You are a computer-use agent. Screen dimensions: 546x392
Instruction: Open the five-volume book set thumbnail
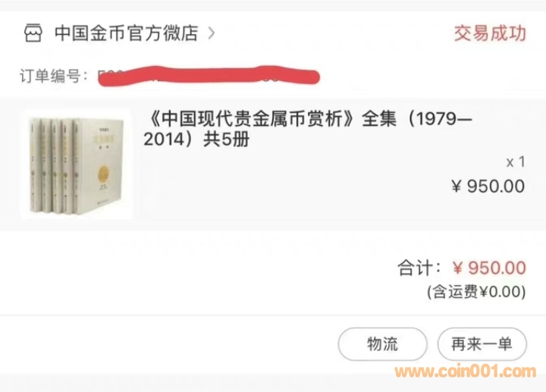pyautogui.click(x=77, y=165)
